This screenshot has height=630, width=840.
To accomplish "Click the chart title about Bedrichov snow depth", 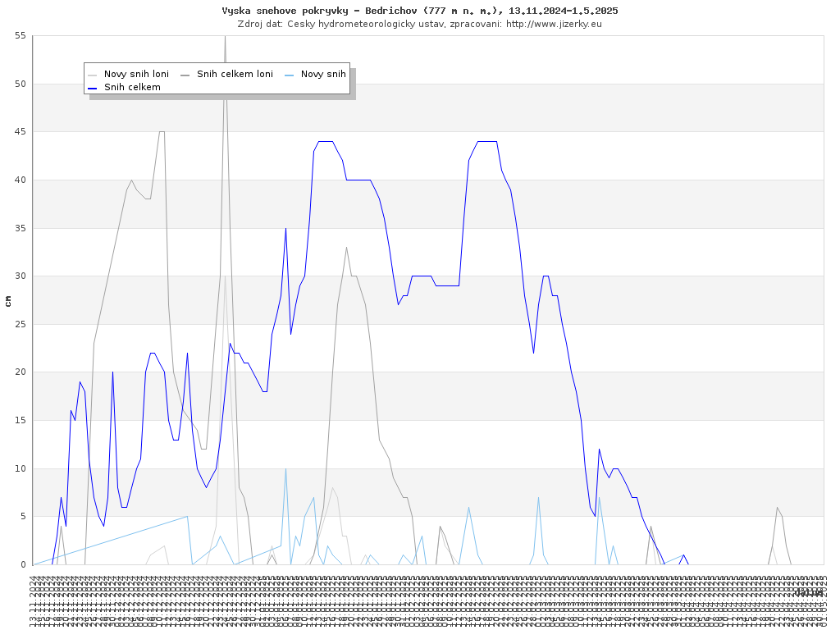I will pos(420,11).
